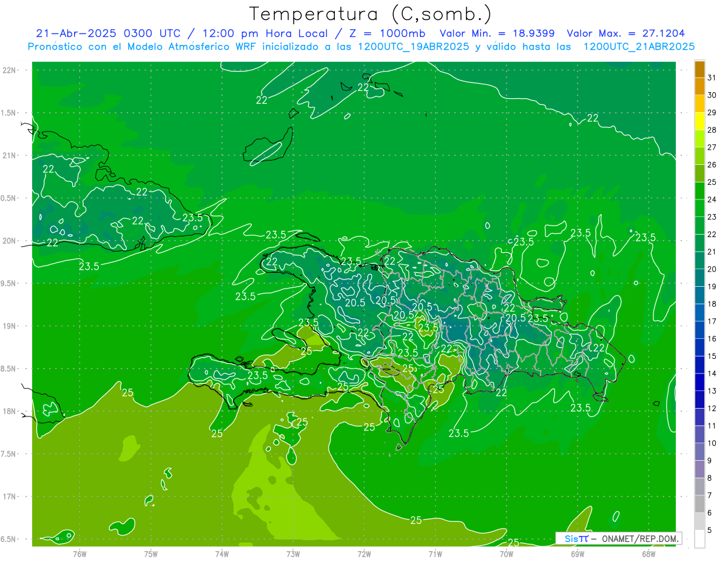
Task: Click the longitude axis label '73W'
Action: click(x=293, y=554)
